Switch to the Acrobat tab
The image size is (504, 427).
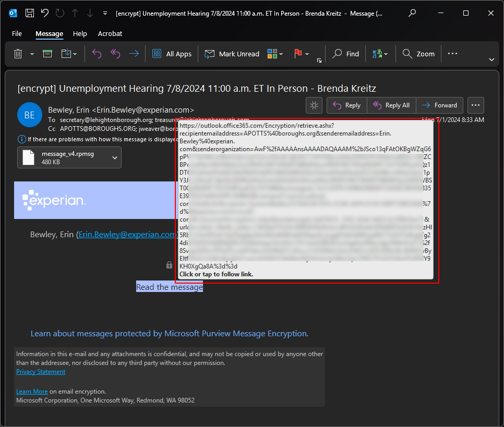[110, 33]
